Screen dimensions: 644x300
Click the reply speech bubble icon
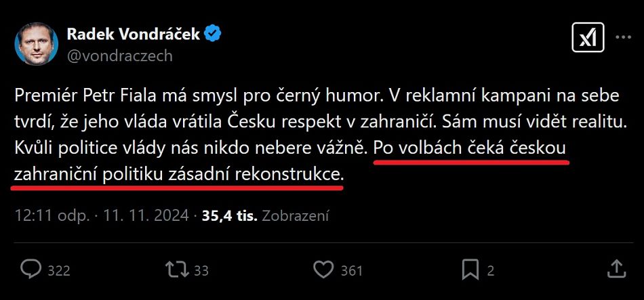[x=31, y=270]
